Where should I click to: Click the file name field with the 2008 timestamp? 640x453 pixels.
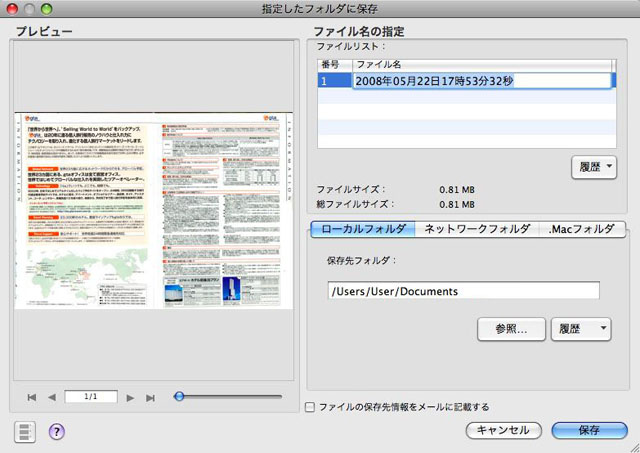(481, 81)
